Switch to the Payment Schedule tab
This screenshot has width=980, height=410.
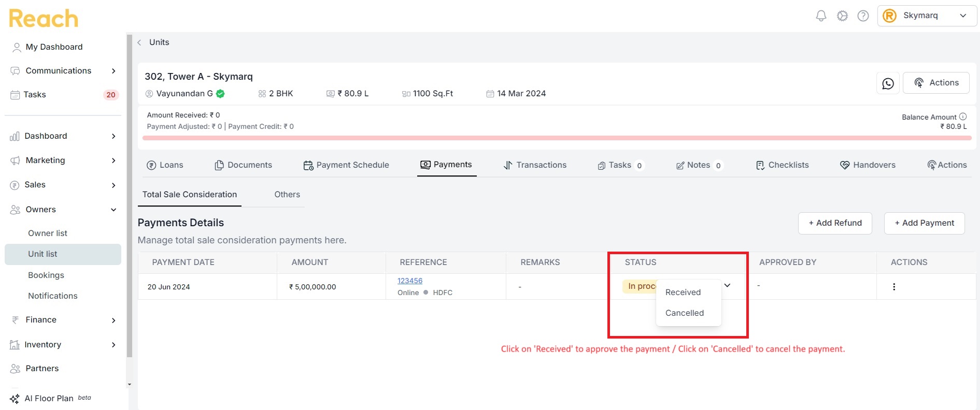346,165
